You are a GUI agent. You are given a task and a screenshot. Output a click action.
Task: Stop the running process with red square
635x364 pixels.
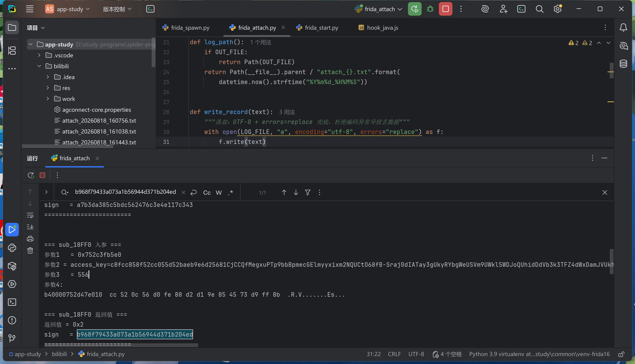click(445, 9)
